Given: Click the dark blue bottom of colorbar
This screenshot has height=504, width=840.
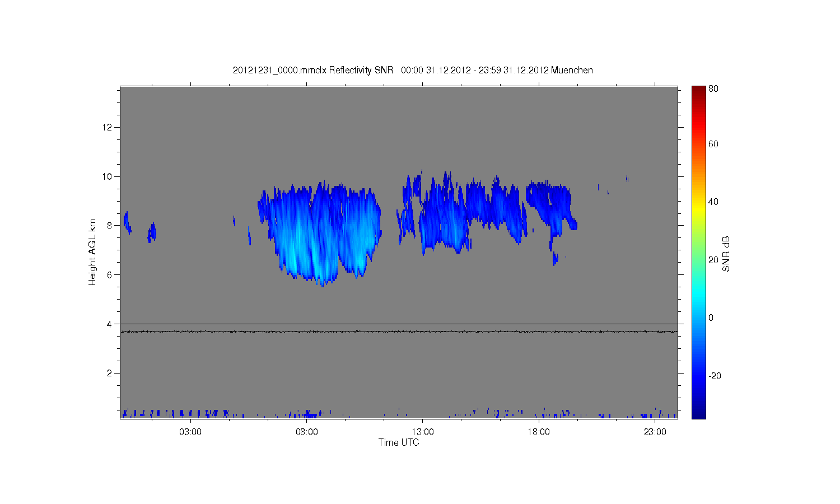Looking at the screenshot, I should point(698,413).
